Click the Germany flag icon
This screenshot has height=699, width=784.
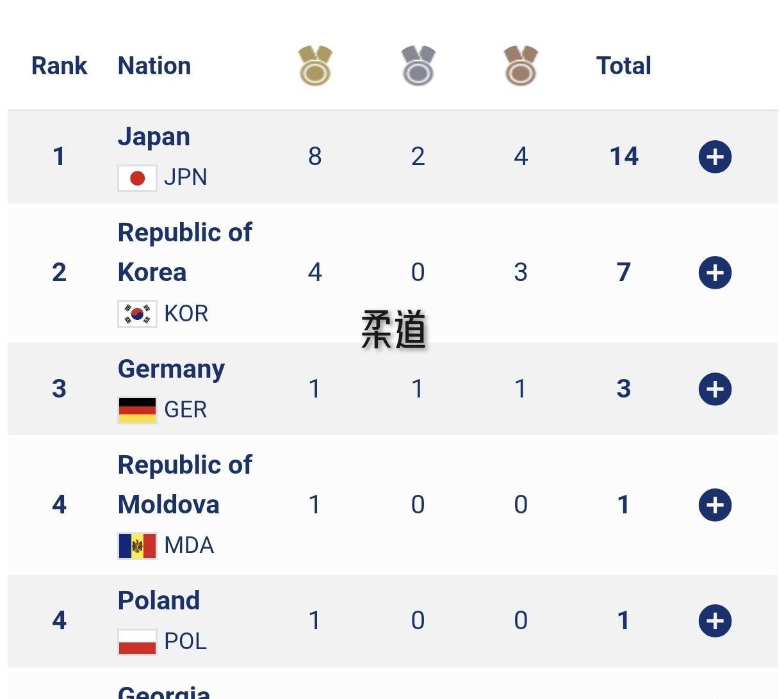tap(137, 410)
